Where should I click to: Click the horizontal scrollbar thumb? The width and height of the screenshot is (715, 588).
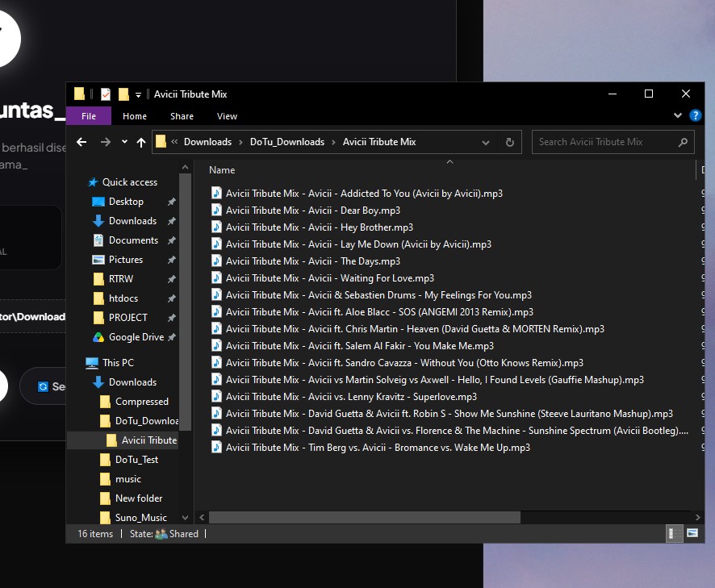pyautogui.click(x=364, y=517)
